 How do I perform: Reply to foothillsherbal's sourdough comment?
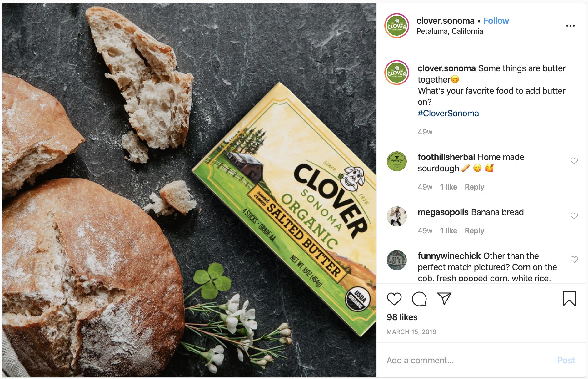pos(474,187)
